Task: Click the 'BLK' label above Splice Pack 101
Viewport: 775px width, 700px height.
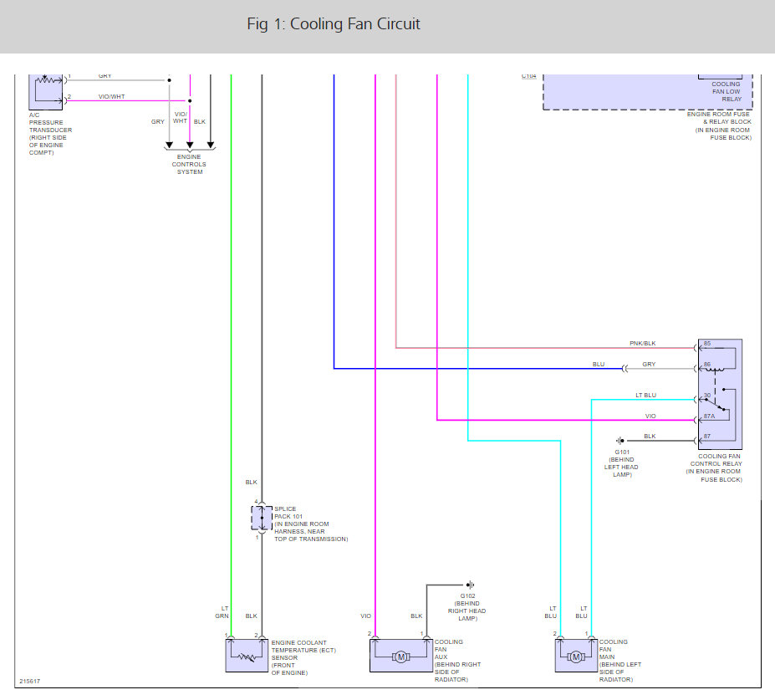Action: [x=251, y=482]
